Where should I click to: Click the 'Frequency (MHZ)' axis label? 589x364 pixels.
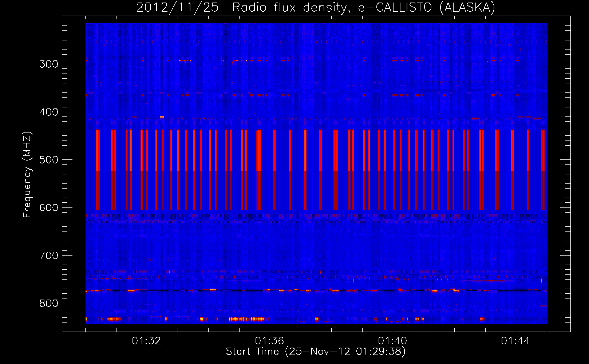coord(27,175)
